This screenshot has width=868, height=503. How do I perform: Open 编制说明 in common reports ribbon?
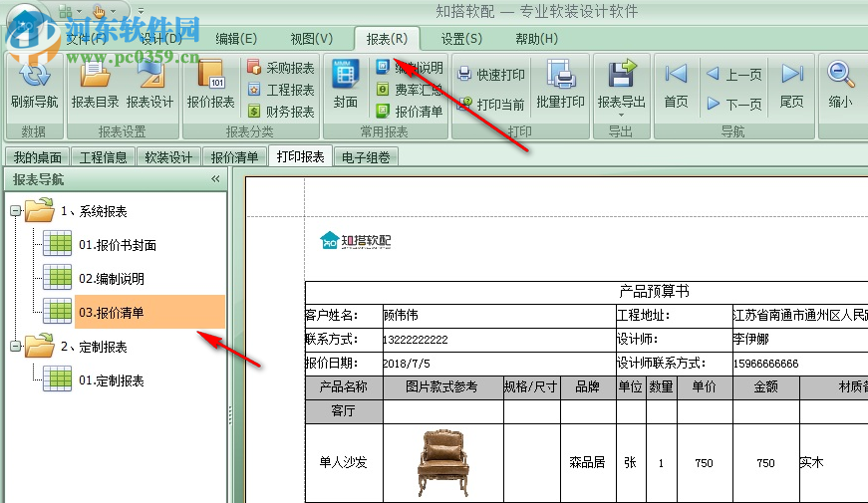[410, 68]
